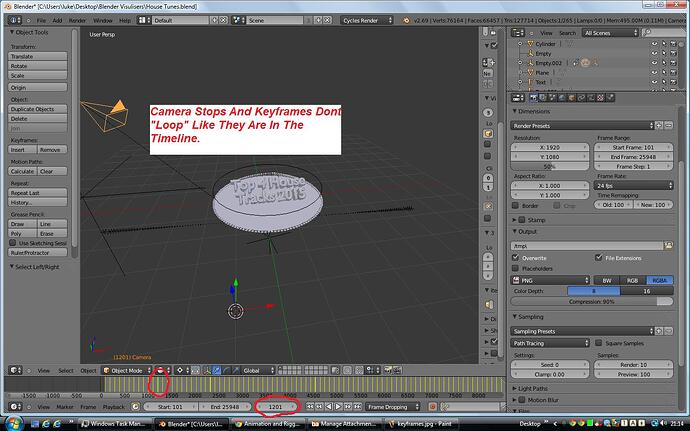Toggle visibility eye for Empty.002
Viewport: 690px width, 431px height.
pyautogui.click(x=654, y=63)
